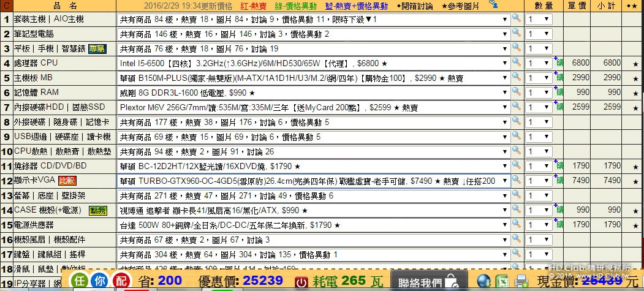Image resolution: width=644 pixels, height=291 pixels.
Task: Click the red 配 circle icon
Action: pyautogui.click(x=121, y=281)
